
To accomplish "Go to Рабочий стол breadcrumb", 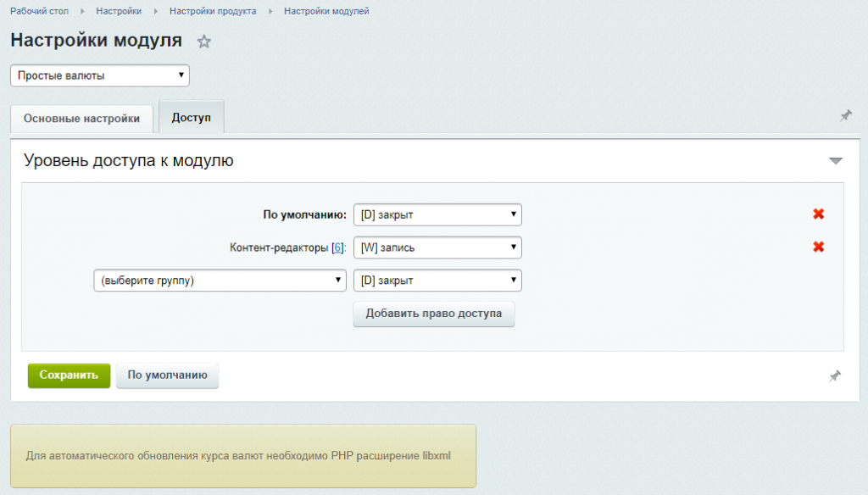I will [39, 11].
